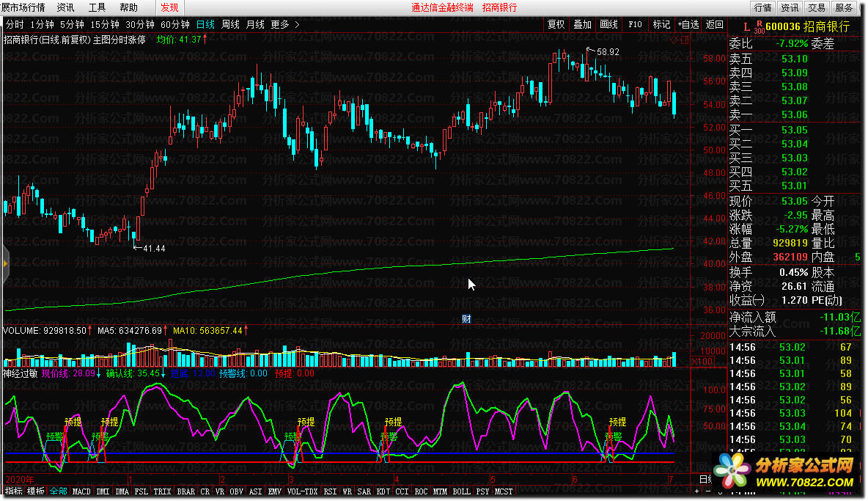Click the 画线 drawing tool button
Screen dimensions: 868x501
[x=609, y=24]
